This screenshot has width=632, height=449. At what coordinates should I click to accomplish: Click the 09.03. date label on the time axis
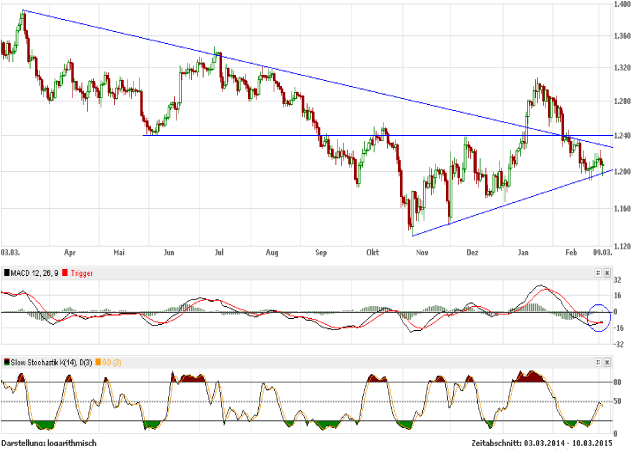600,254
